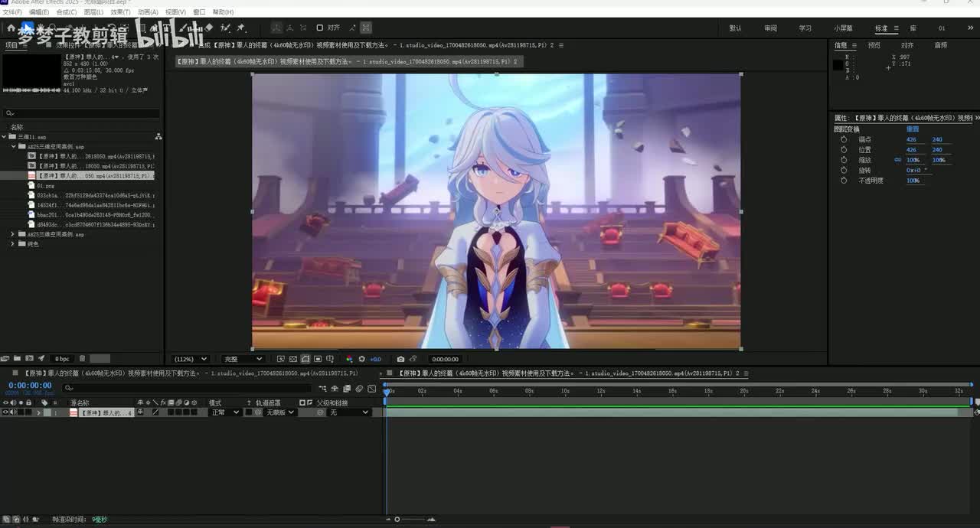Enable anchor point stopwatch in Properties
This screenshot has height=528, width=980.
coord(844,139)
